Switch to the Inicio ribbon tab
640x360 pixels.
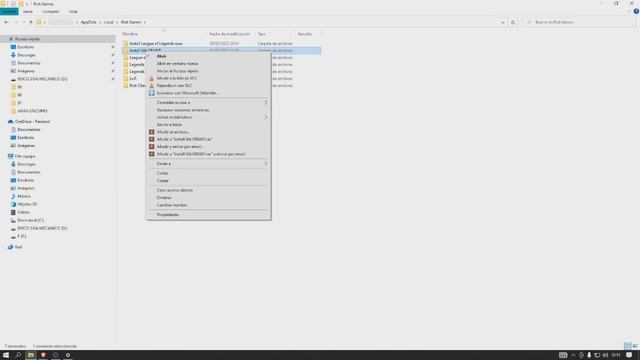tap(28, 11)
